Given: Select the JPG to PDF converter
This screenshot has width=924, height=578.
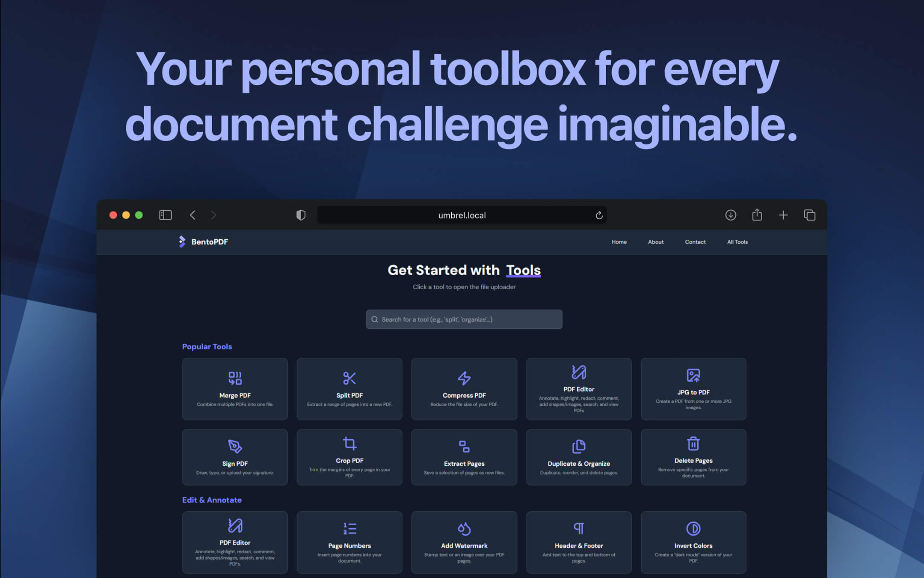Looking at the screenshot, I should coord(693,389).
